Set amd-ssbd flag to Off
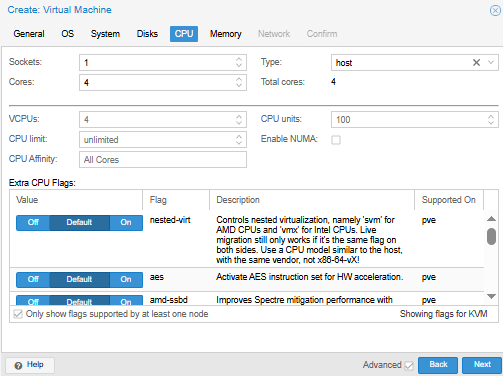This screenshot has height=376, width=503. pyautogui.click(x=33, y=300)
